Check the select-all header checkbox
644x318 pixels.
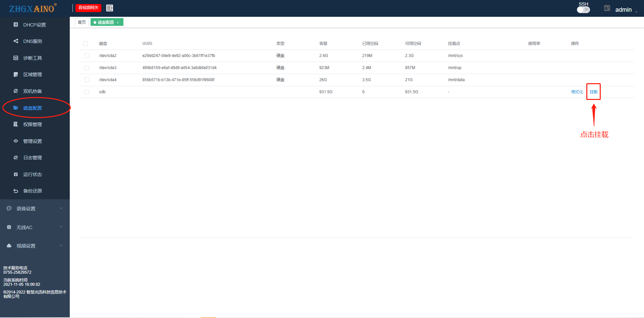click(x=86, y=44)
